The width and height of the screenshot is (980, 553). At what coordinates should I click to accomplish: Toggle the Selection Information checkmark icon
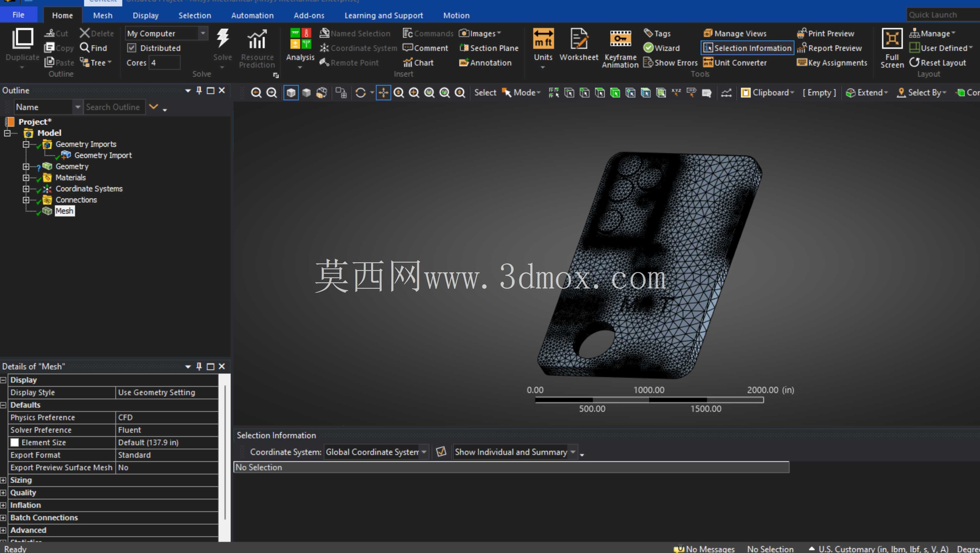click(441, 452)
